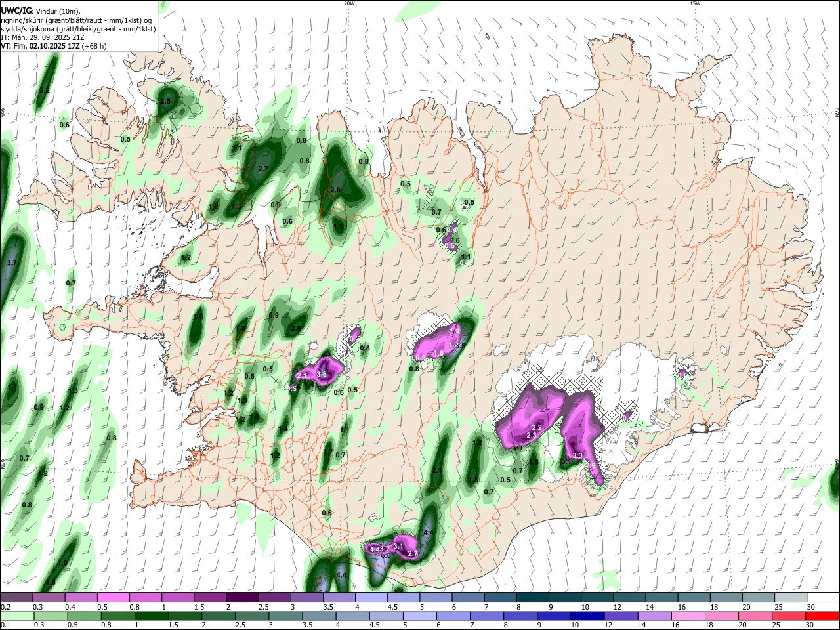
Task: Click the '6.0' precipitation value label
Action: pos(386,556)
